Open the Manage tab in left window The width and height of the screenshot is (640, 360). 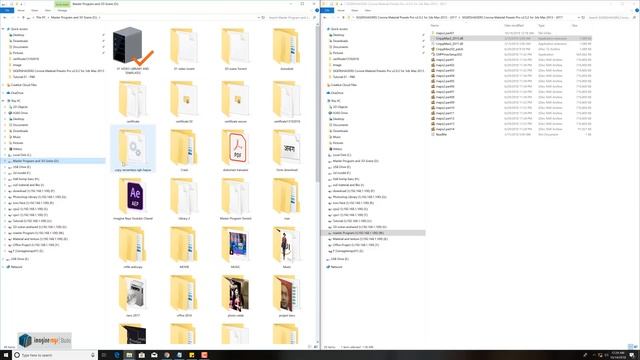click(62, 10)
